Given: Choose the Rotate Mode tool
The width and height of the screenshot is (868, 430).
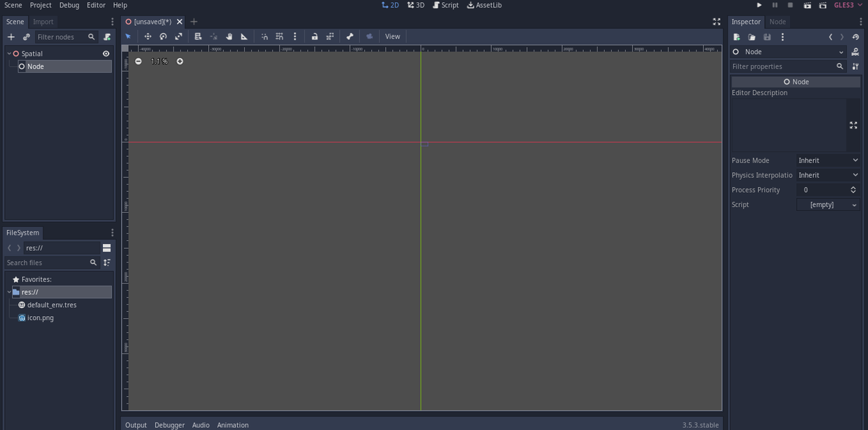Looking at the screenshot, I should [x=163, y=37].
